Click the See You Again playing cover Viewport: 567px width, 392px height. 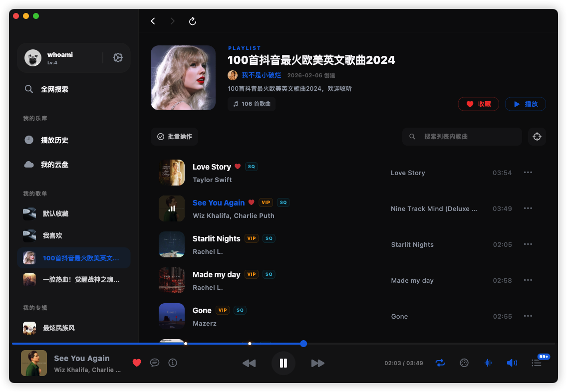[172, 208]
